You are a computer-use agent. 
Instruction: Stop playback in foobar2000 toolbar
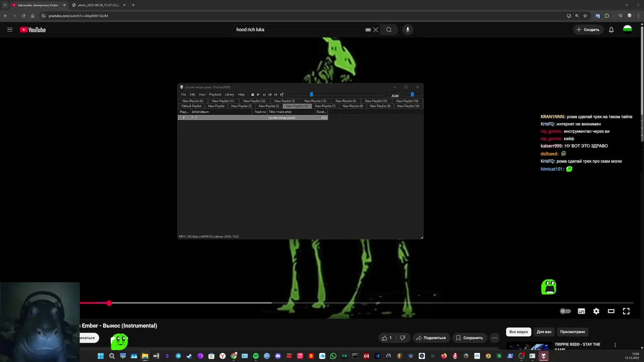(253, 95)
